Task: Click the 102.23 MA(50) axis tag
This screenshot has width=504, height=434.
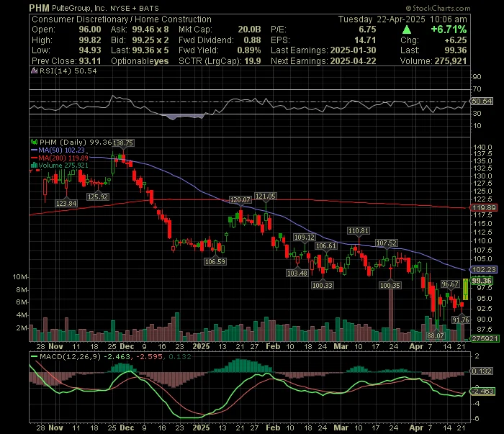Action: click(484, 269)
